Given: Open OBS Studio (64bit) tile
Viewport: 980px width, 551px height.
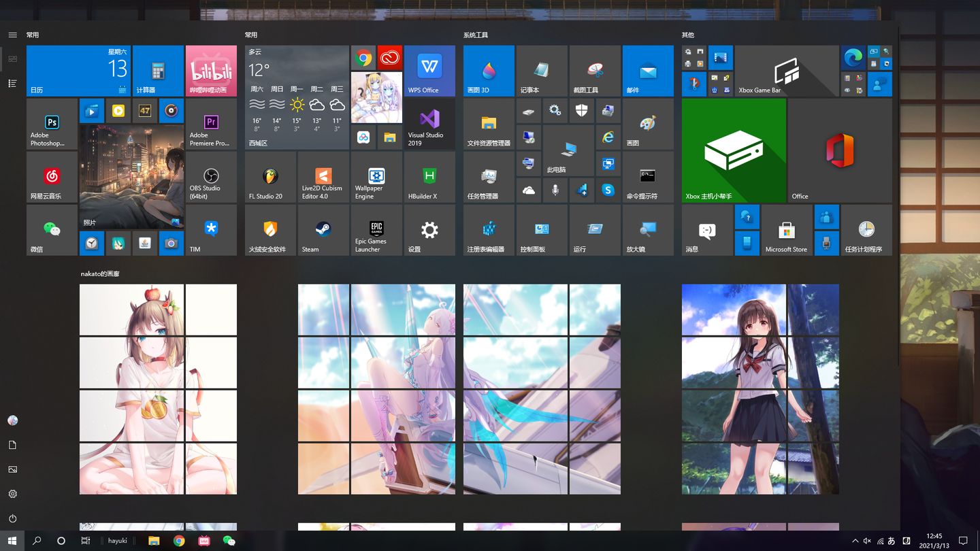Looking at the screenshot, I should 211,177.
